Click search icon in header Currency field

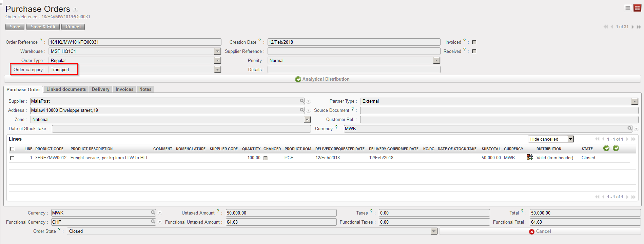click(x=629, y=128)
